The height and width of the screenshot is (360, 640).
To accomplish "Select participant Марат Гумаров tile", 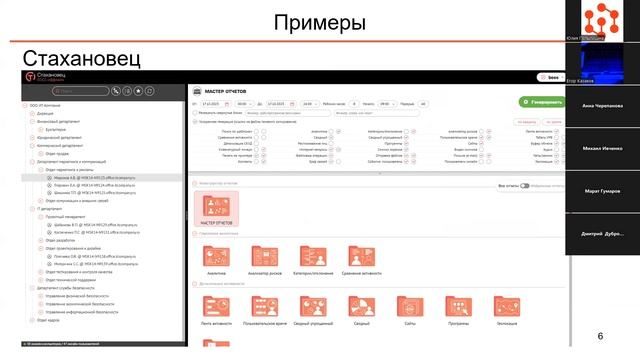I will [x=602, y=191].
